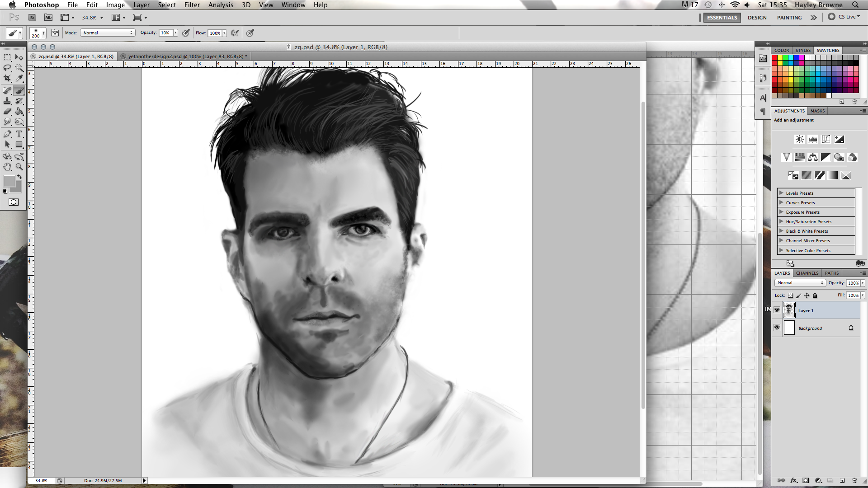
Task: Open brush Mode dropdown set to Normal
Action: 108,33
